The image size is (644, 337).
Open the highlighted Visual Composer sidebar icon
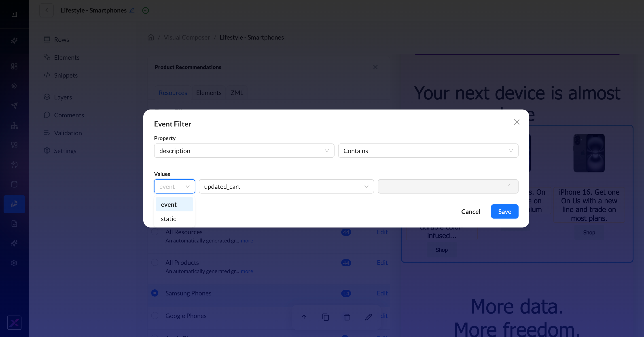tap(14, 204)
